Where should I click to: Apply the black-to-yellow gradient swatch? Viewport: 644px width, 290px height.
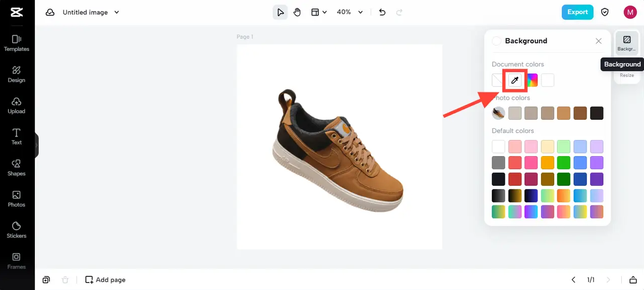point(515,195)
